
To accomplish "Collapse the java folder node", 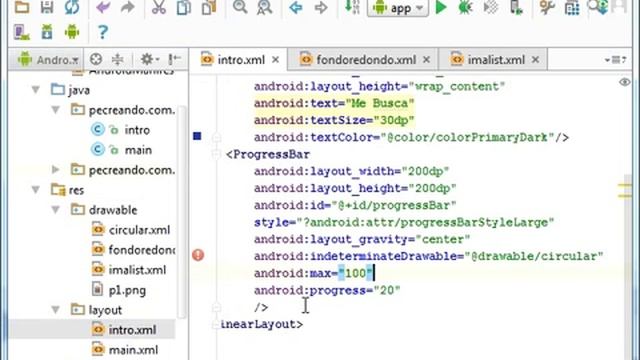I will [36, 90].
